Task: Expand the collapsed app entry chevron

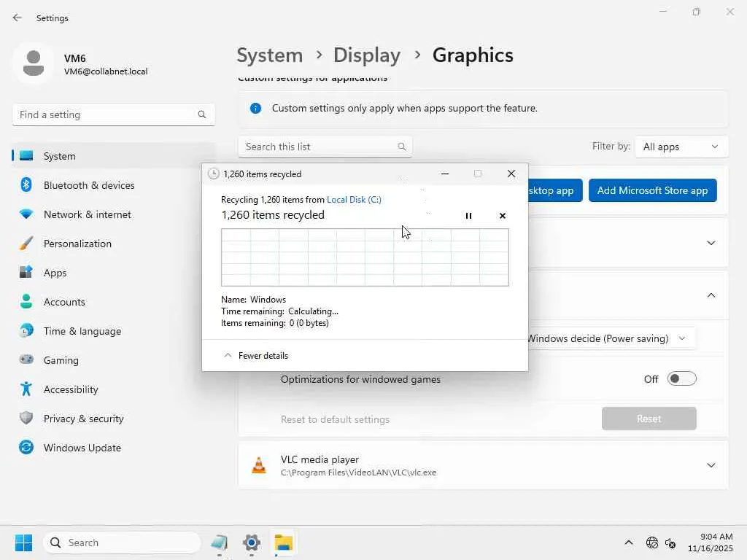Action: coord(711,243)
